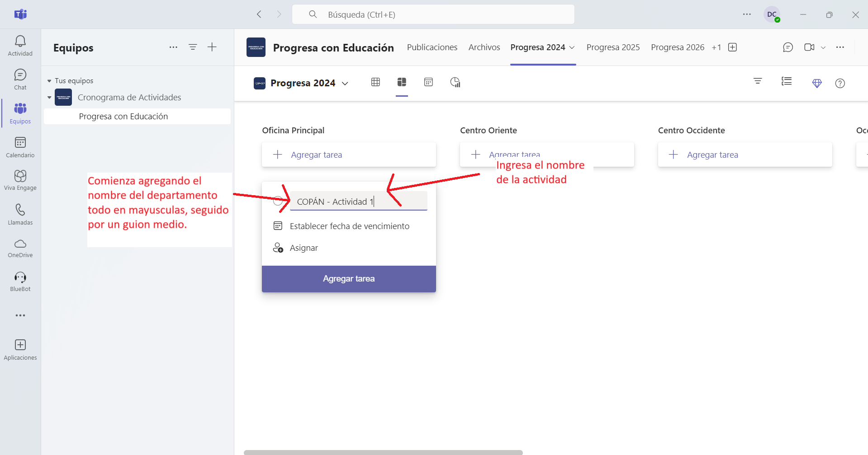Open channel more options ellipsis

tap(840, 47)
